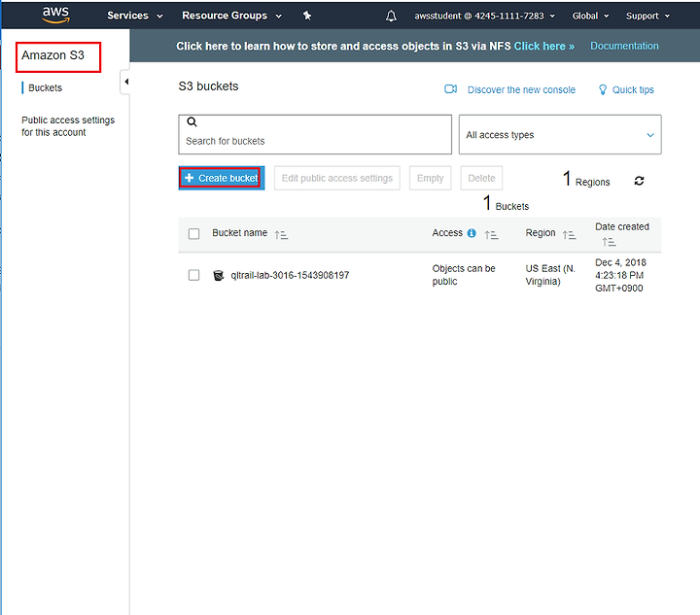Click the US East (N. Virginia) cell
This screenshot has width=700, height=615.
click(x=550, y=275)
